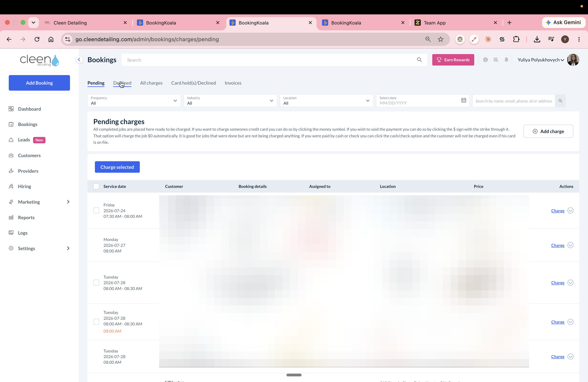Open Yuliya Polyukhovych user menu
Viewport: 588px width, 382px height.
[541, 60]
